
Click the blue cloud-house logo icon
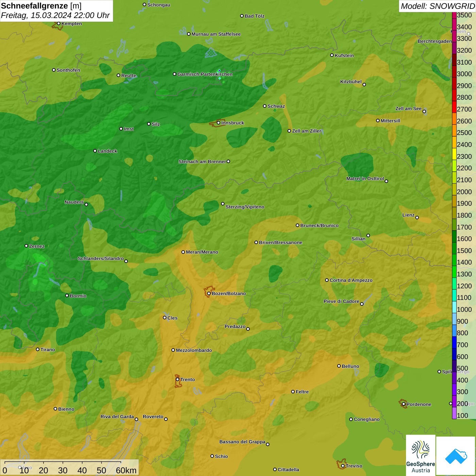(x=456, y=456)
